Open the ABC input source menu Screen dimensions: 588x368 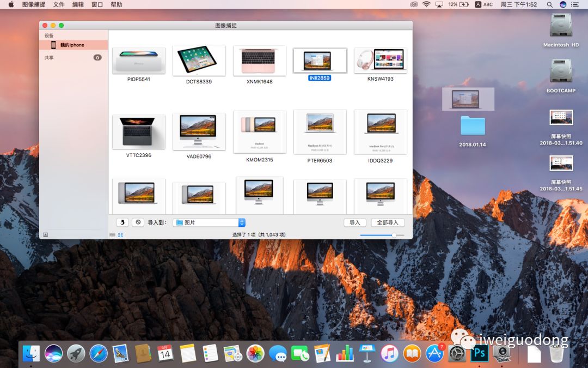(x=483, y=4)
